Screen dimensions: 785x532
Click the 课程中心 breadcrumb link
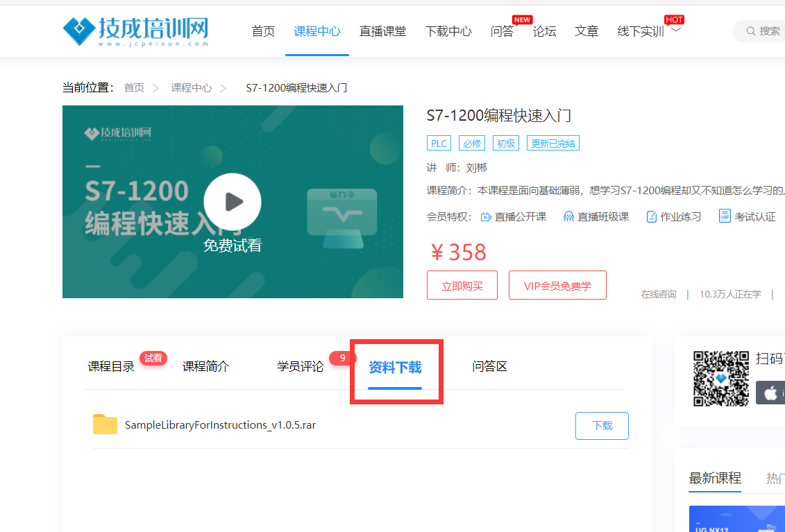[x=192, y=87]
